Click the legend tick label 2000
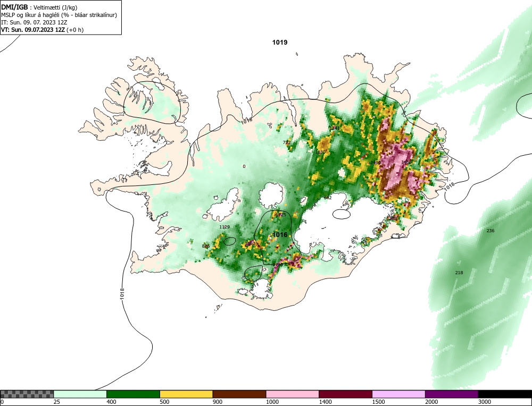The width and height of the screenshot is (532, 406). click(x=431, y=402)
